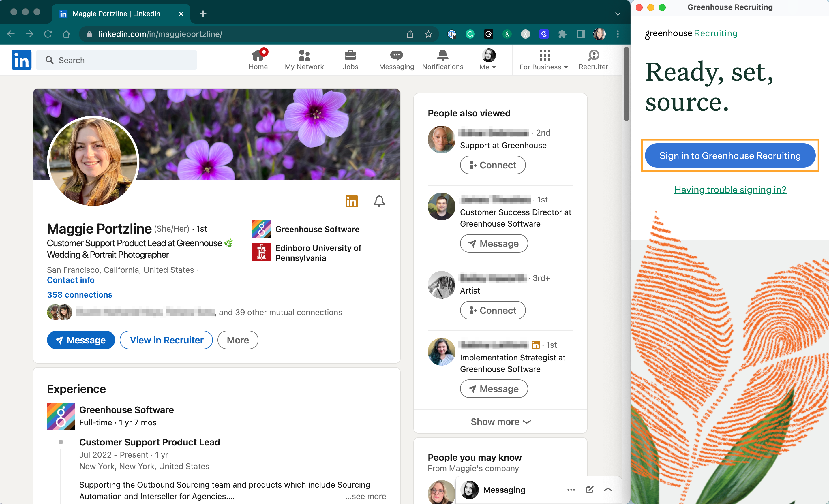Click the page vertical scrollbar
The height and width of the screenshot is (504, 829).
(626, 84)
